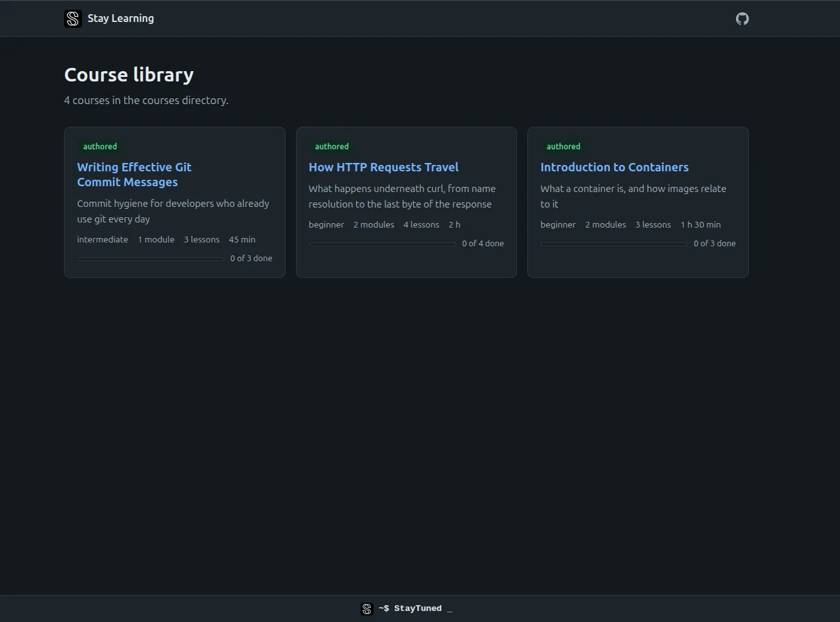Click the progress bar on HTTP Requests card

click(x=383, y=244)
